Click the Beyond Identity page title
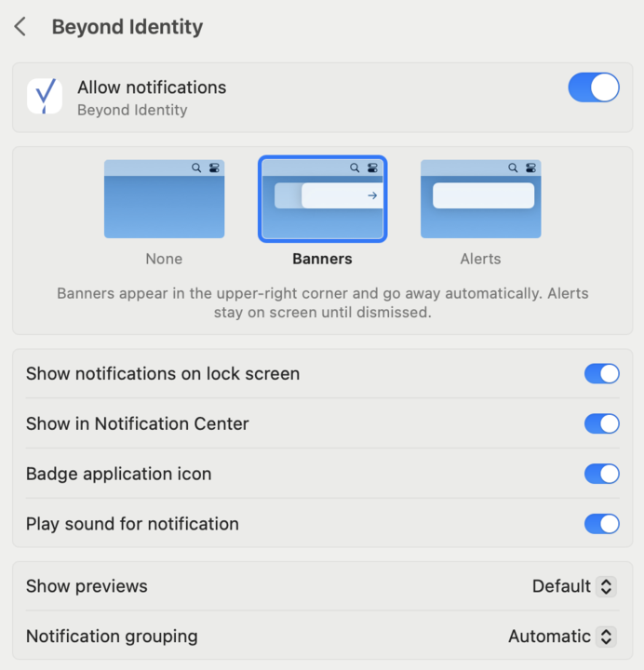Viewport: 644px width, 670px height. [x=127, y=27]
